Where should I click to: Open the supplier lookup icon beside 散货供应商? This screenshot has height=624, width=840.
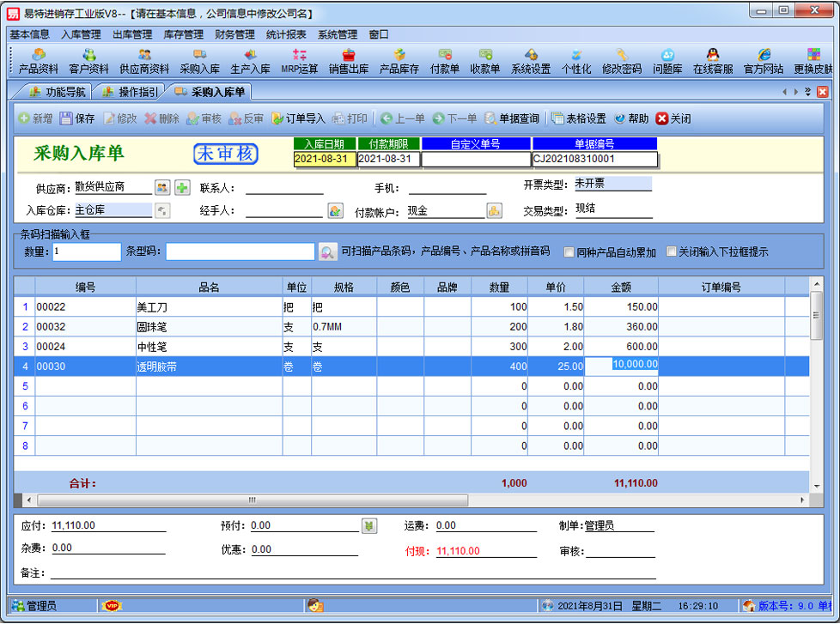pyautogui.click(x=162, y=187)
